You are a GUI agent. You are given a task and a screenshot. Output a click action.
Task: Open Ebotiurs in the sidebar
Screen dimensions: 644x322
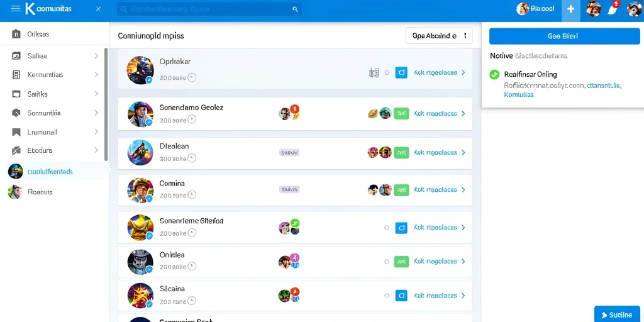point(54,150)
